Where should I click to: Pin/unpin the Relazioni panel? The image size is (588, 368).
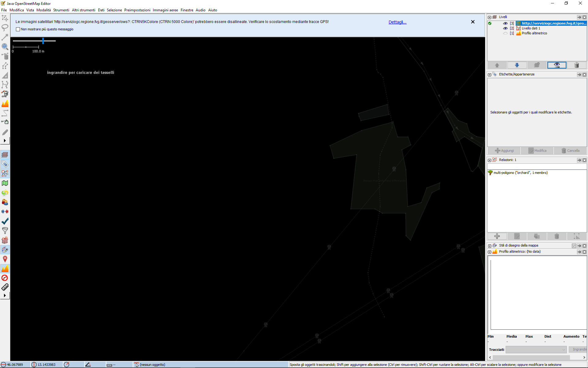pyautogui.click(x=579, y=160)
